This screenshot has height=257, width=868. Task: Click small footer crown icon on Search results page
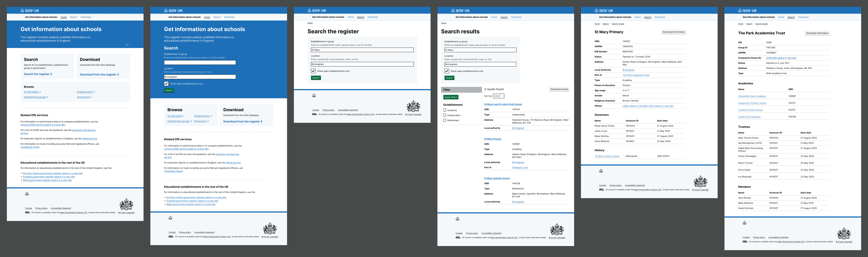click(x=458, y=219)
